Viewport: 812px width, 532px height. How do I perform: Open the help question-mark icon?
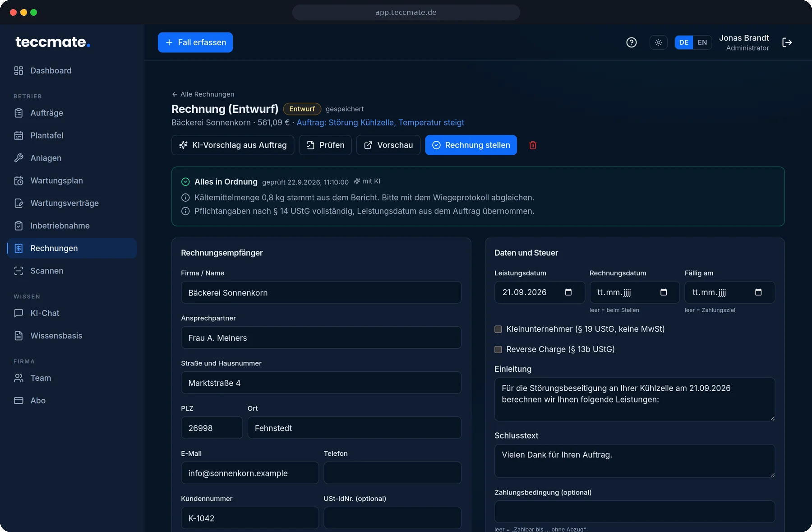[x=632, y=42]
